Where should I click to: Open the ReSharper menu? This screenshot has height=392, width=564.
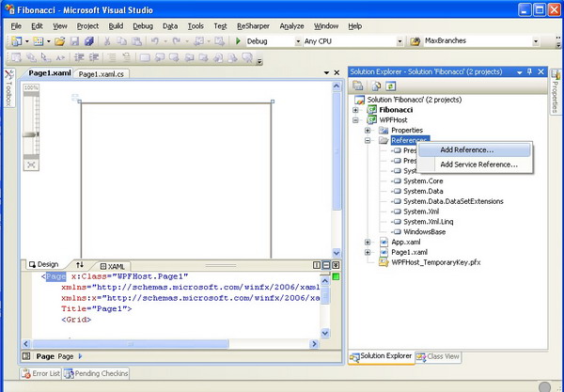(253, 26)
